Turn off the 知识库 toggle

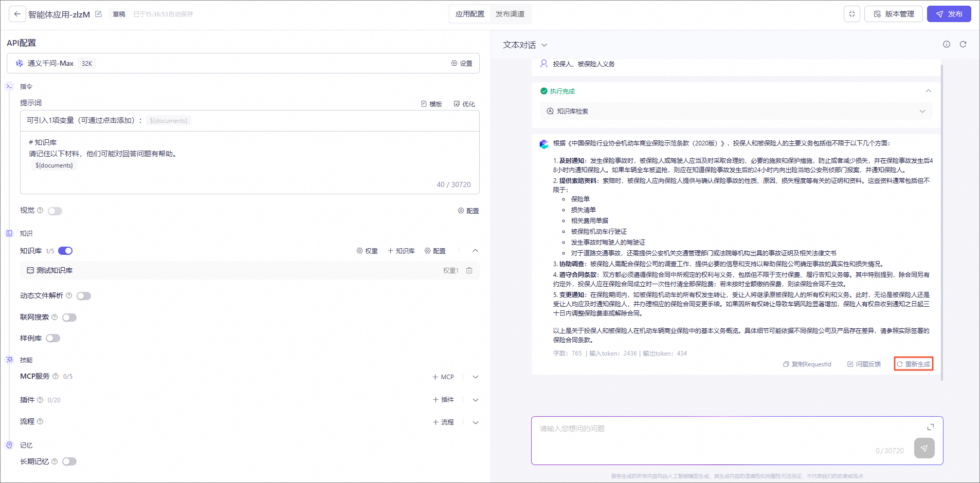(65, 251)
